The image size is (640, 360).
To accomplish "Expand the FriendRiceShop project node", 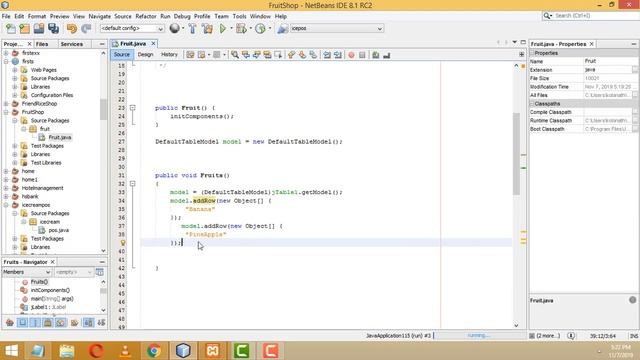I will pos(6,104).
